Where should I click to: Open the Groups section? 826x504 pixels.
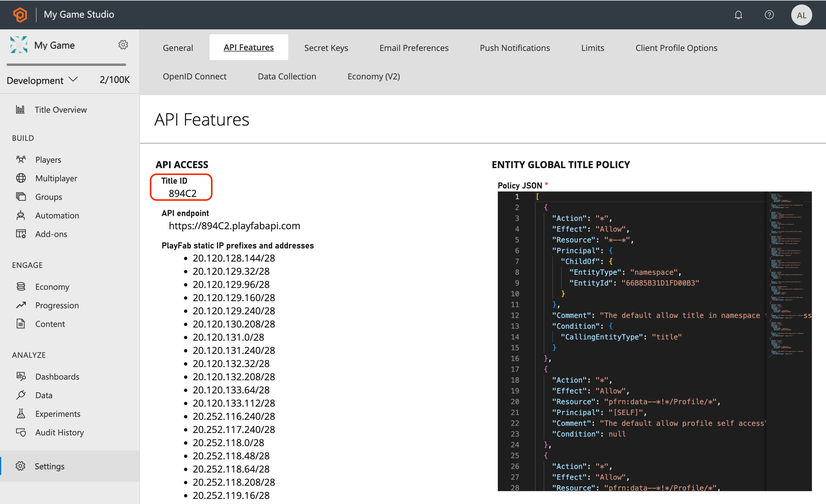[x=48, y=197]
